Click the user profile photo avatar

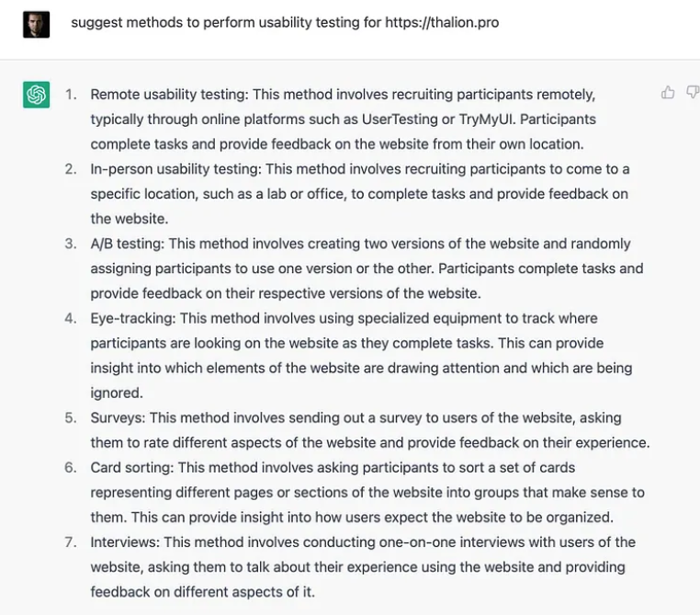coord(37,24)
